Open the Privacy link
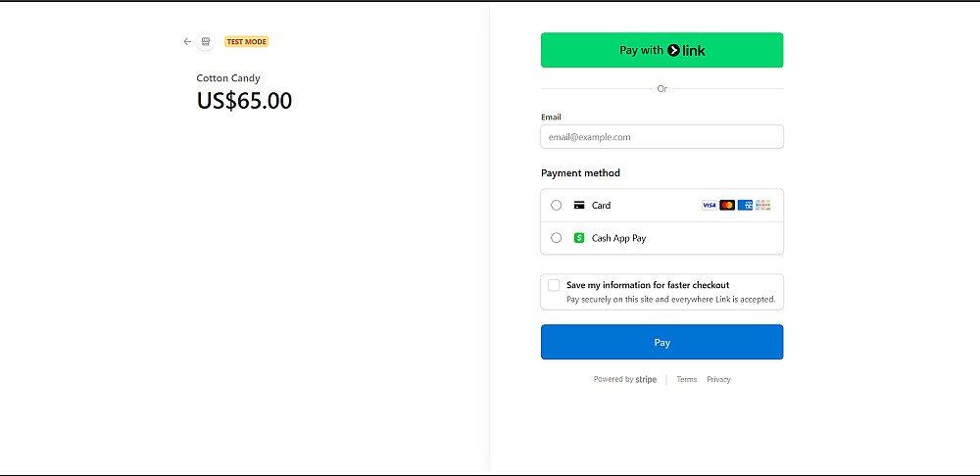The height and width of the screenshot is (476, 980). click(718, 380)
